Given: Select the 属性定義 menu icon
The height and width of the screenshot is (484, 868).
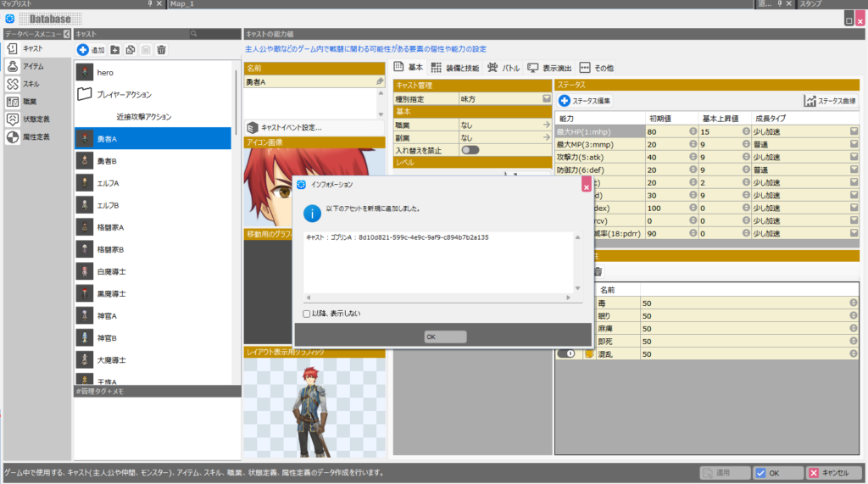Looking at the screenshot, I should coord(14,137).
